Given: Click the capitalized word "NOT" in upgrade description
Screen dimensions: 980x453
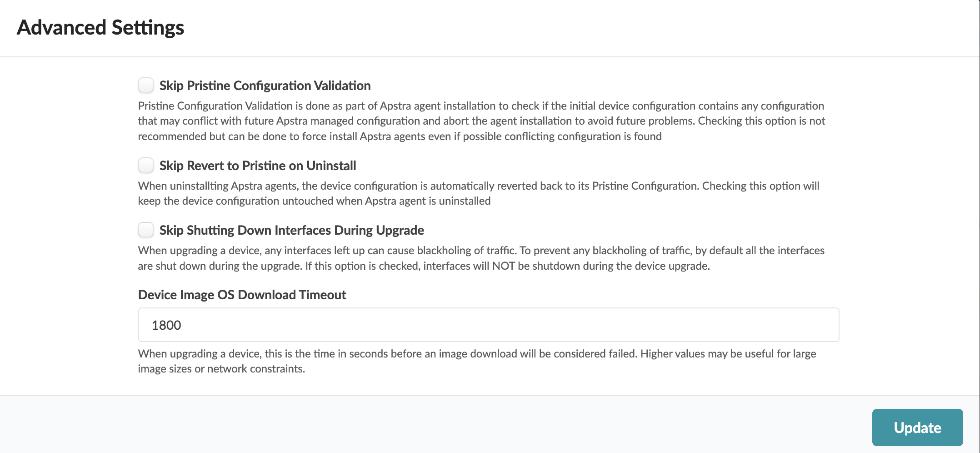Looking at the screenshot, I should click(503, 266).
